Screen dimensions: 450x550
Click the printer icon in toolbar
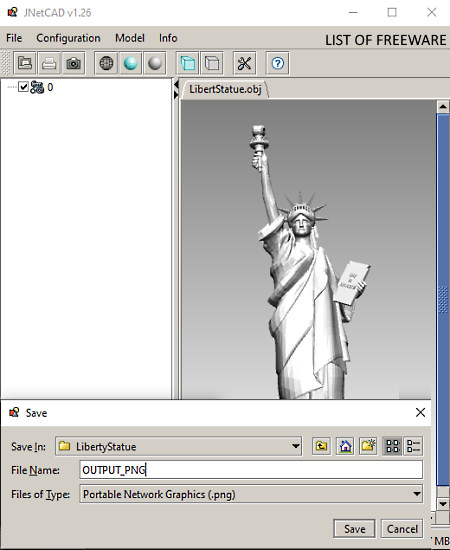click(49, 63)
